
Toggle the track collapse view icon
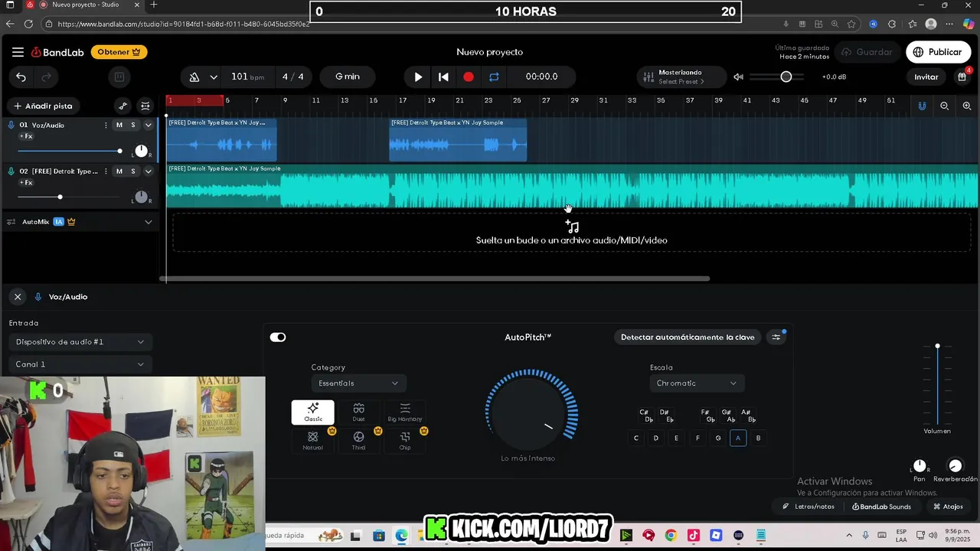(145, 106)
